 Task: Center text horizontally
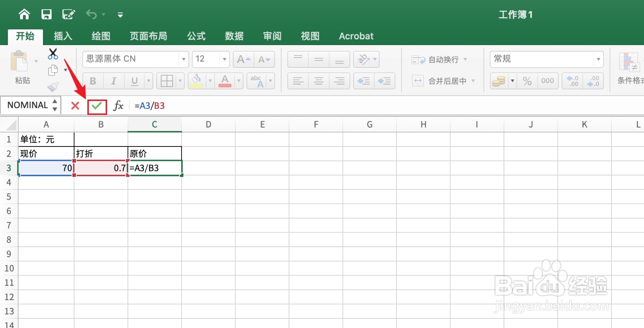point(319,81)
